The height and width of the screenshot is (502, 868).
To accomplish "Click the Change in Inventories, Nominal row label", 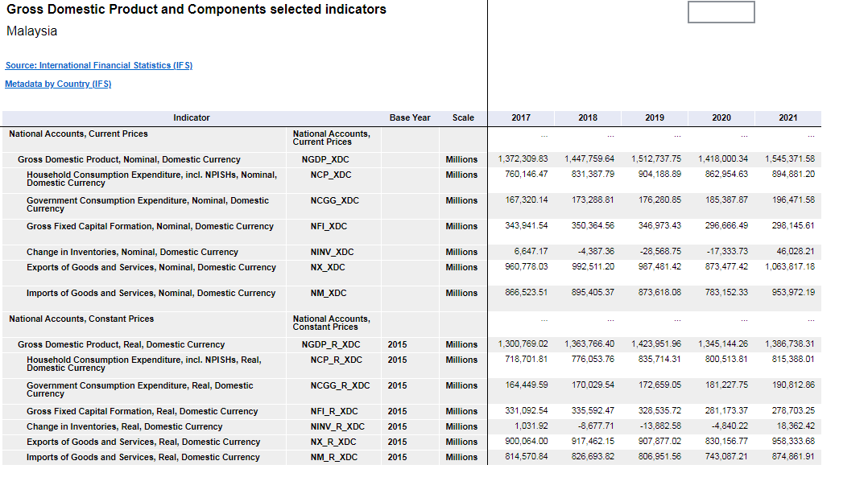I will pos(132,252).
